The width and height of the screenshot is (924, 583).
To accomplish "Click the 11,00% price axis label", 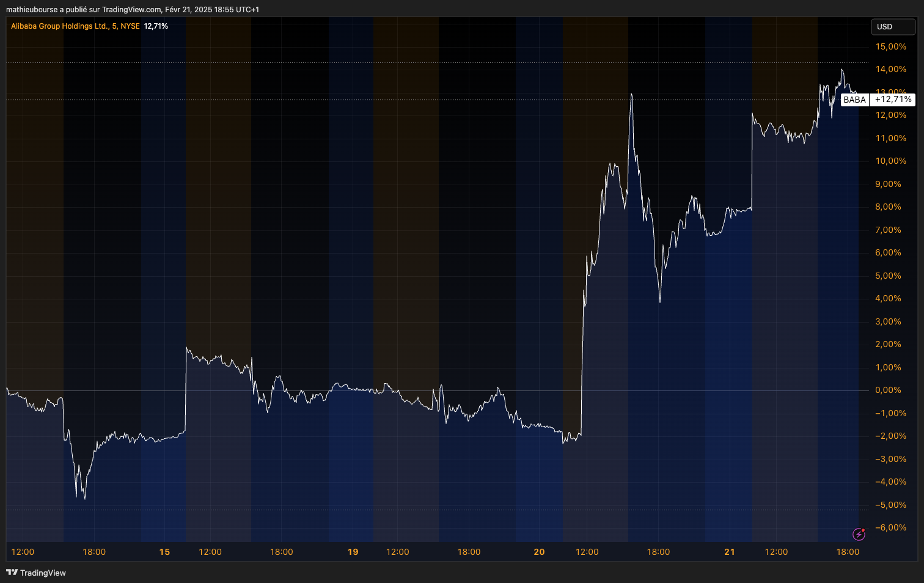I will [891, 138].
